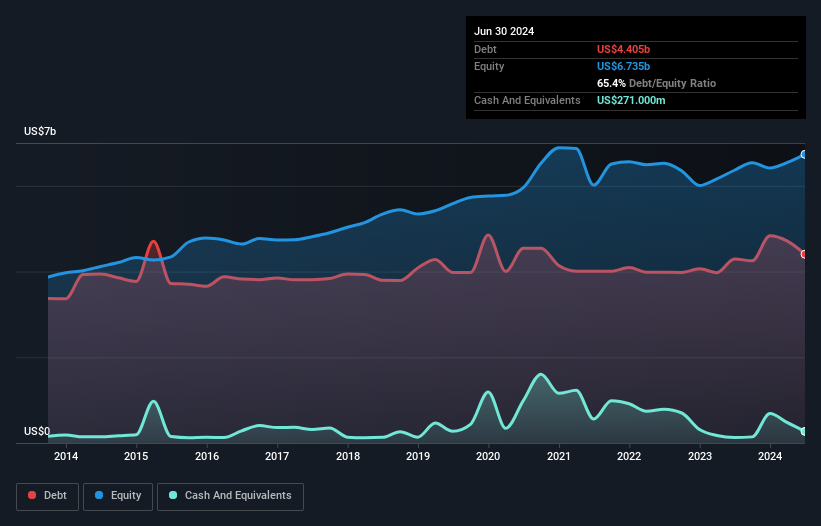Image resolution: width=821 pixels, height=526 pixels.
Task: Click the US$7b y-axis label
Action: [40, 131]
